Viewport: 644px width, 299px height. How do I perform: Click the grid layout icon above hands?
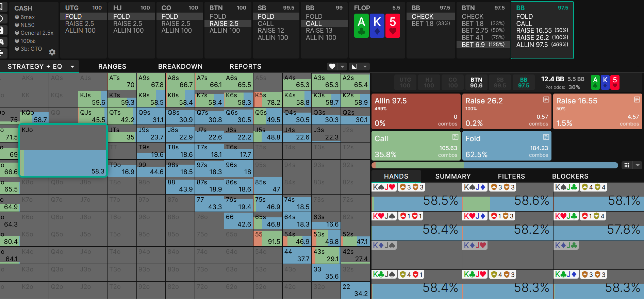click(627, 165)
